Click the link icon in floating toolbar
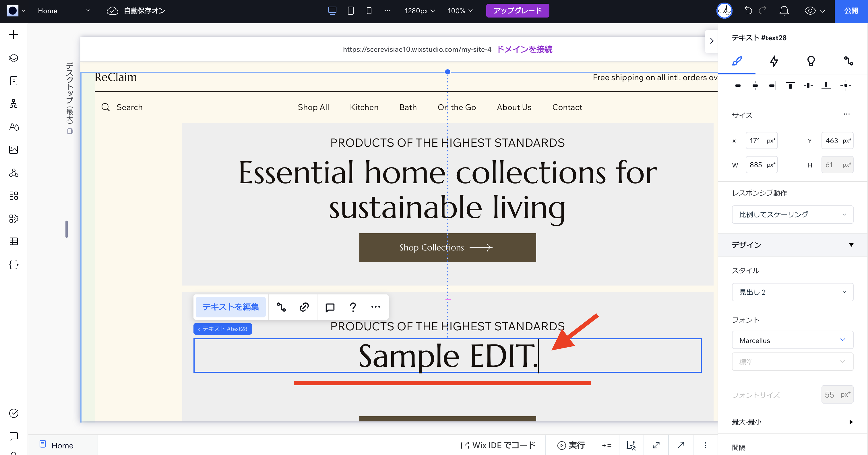The height and width of the screenshot is (455, 868). (304, 307)
